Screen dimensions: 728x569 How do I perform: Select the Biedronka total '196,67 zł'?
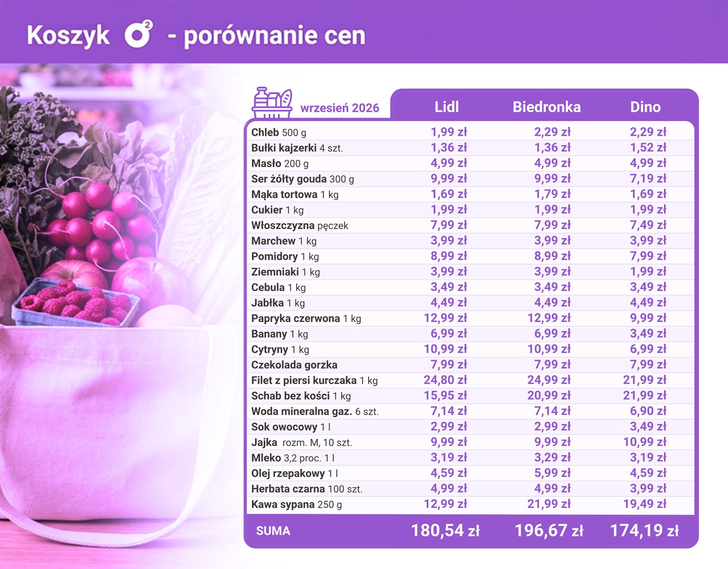point(549,530)
